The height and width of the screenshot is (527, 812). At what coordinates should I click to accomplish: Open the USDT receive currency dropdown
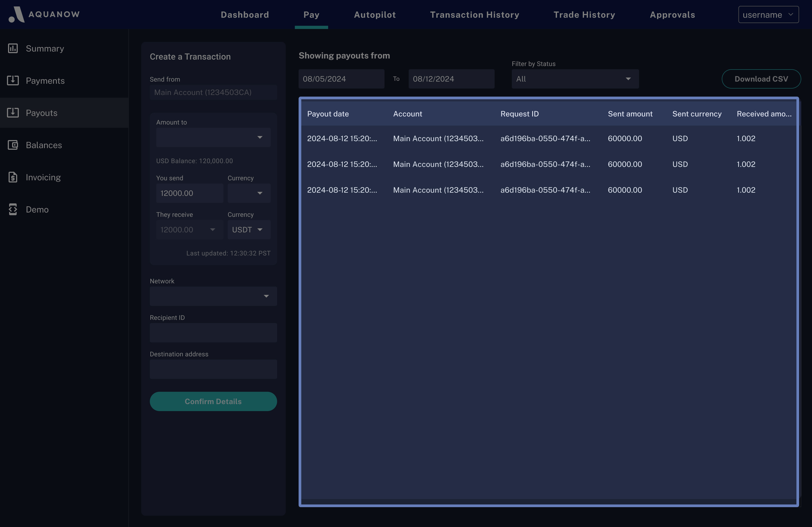point(249,230)
